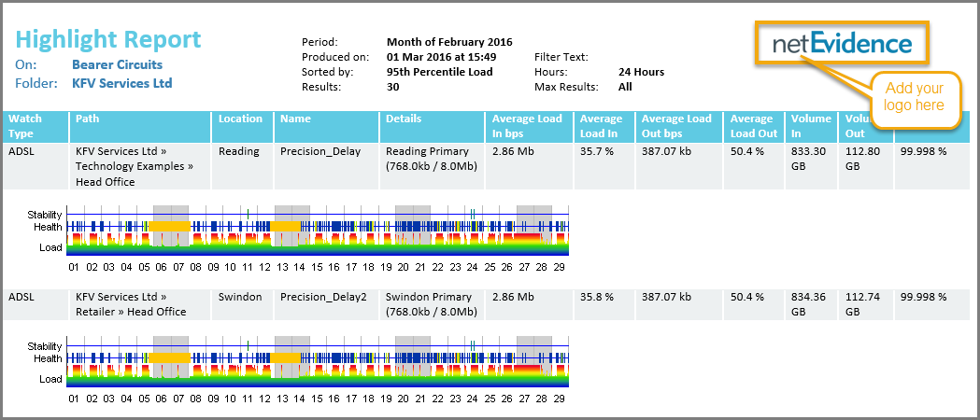Image resolution: width=980 pixels, height=420 pixels.
Task: Click the Retailer » Head Office path cell
Action: click(x=140, y=304)
